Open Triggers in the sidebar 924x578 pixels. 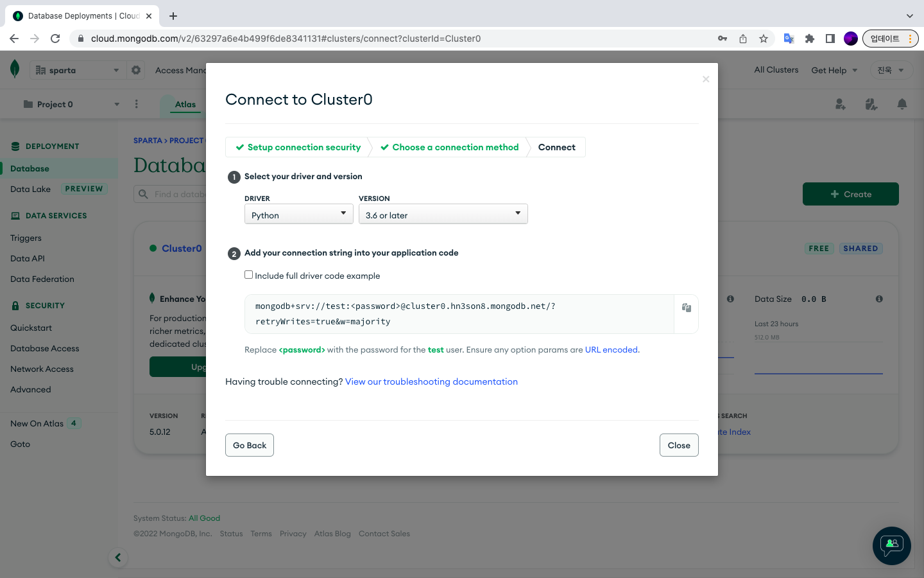(x=26, y=238)
